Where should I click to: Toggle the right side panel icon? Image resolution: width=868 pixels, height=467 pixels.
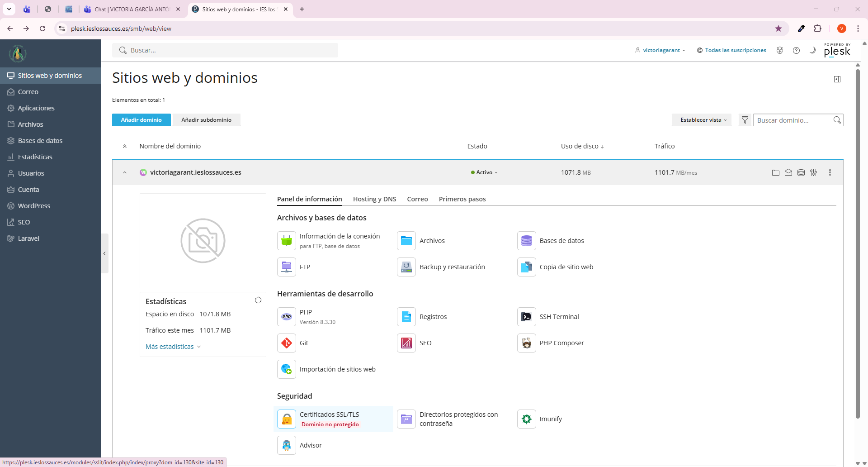coord(837,79)
